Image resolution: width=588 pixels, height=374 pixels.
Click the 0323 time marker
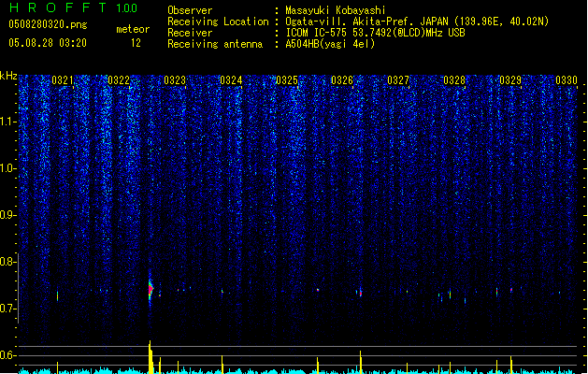[x=175, y=80]
